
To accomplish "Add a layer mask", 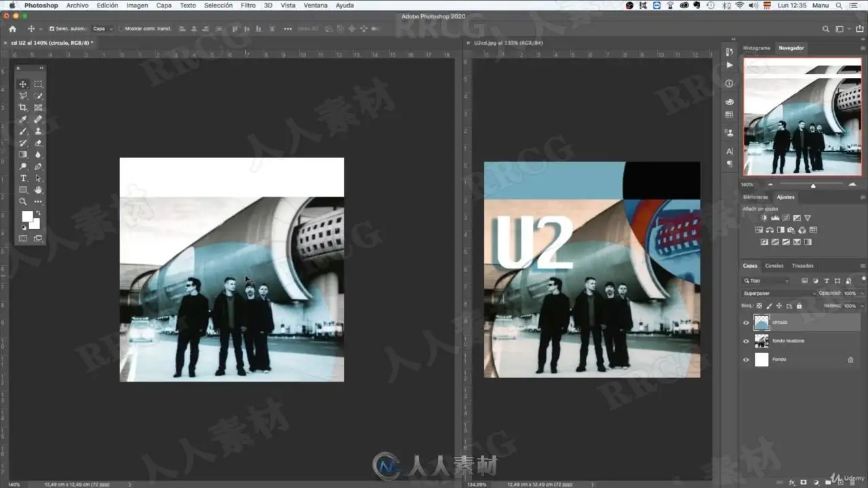I will (804, 482).
